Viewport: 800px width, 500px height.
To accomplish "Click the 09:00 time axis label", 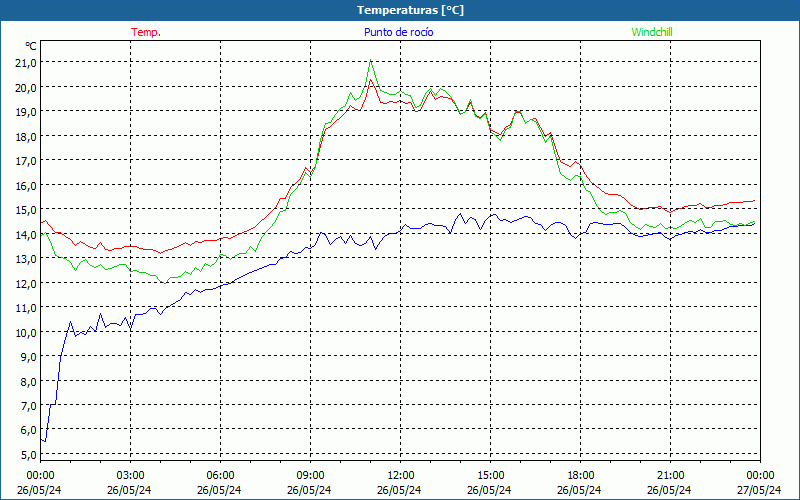I will [x=310, y=475].
